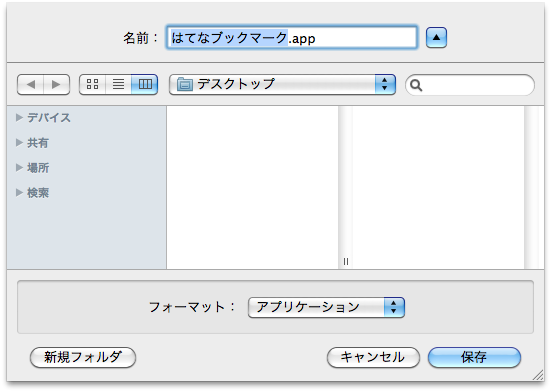This screenshot has width=551, height=392.
Task: Expand the 共有 sidebar section
Action: [x=19, y=143]
